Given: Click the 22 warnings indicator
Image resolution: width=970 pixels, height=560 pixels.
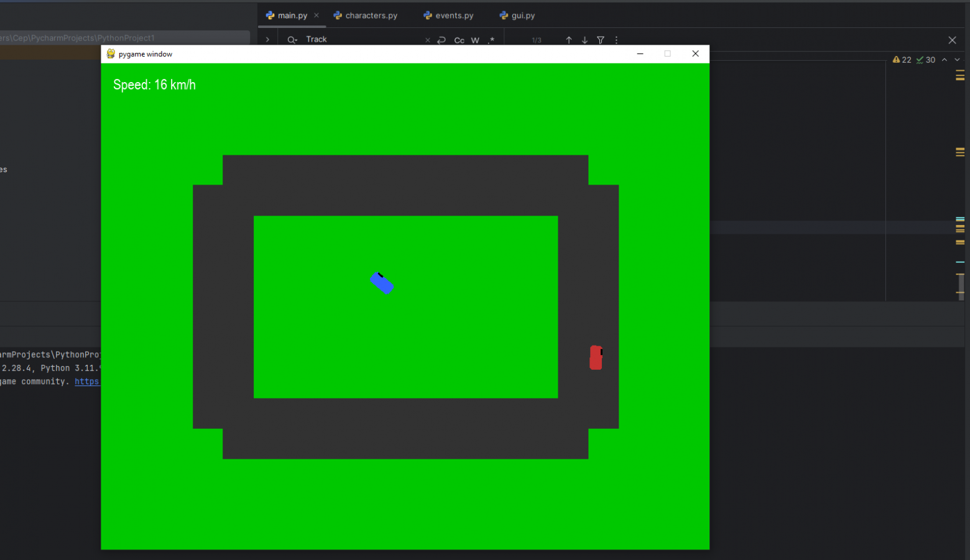Looking at the screenshot, I should [902, 60].
